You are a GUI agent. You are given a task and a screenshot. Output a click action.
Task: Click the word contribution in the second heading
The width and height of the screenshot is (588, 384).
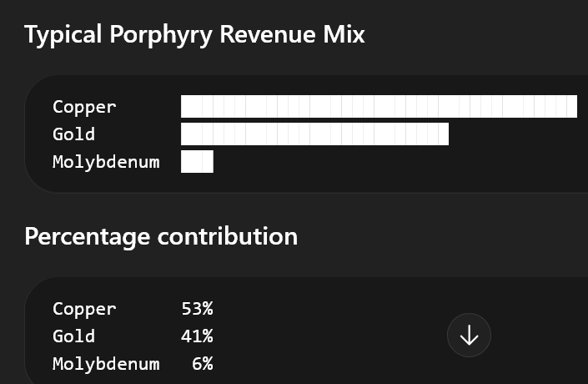click(228, 236)
